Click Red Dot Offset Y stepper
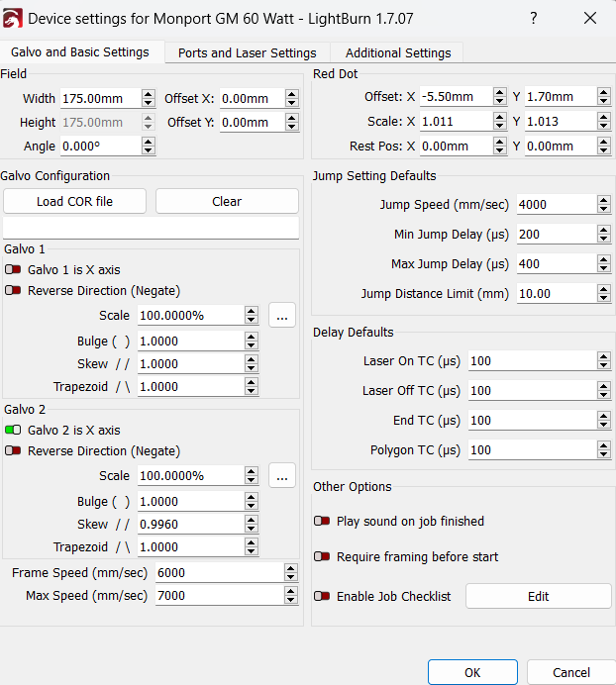 (x=604, y=96)
